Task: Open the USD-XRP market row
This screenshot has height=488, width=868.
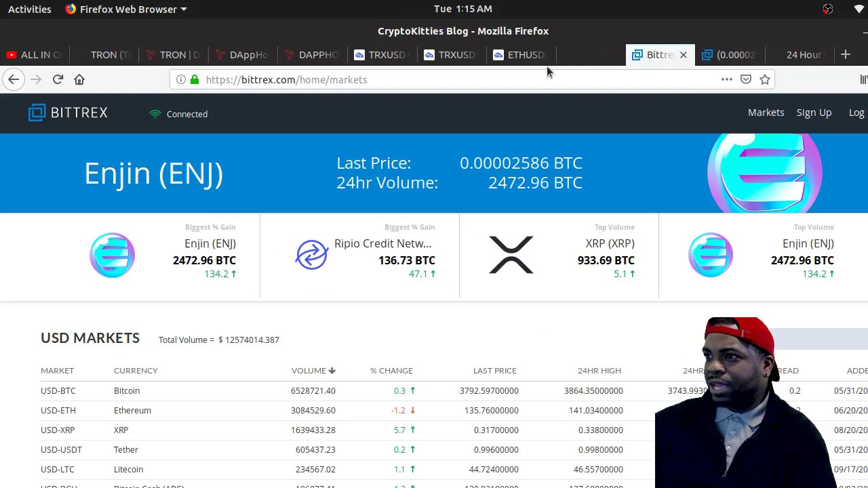Action: point(434,430)
